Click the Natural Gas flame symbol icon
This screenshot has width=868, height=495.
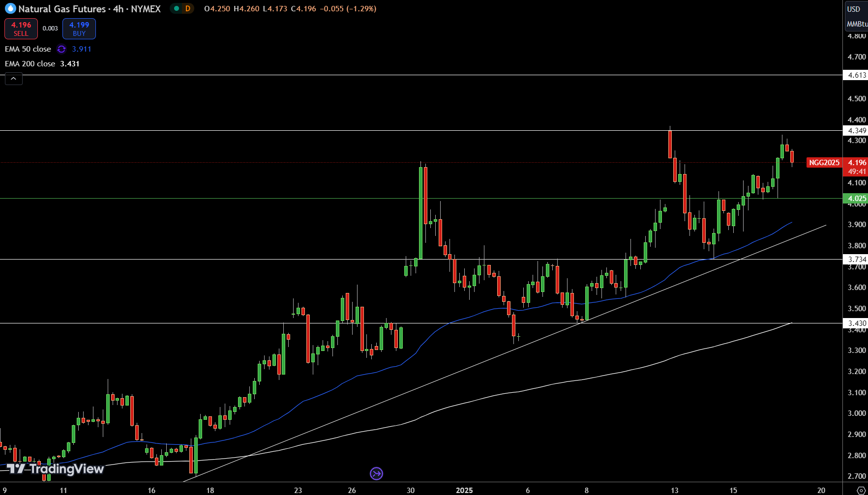10,8
